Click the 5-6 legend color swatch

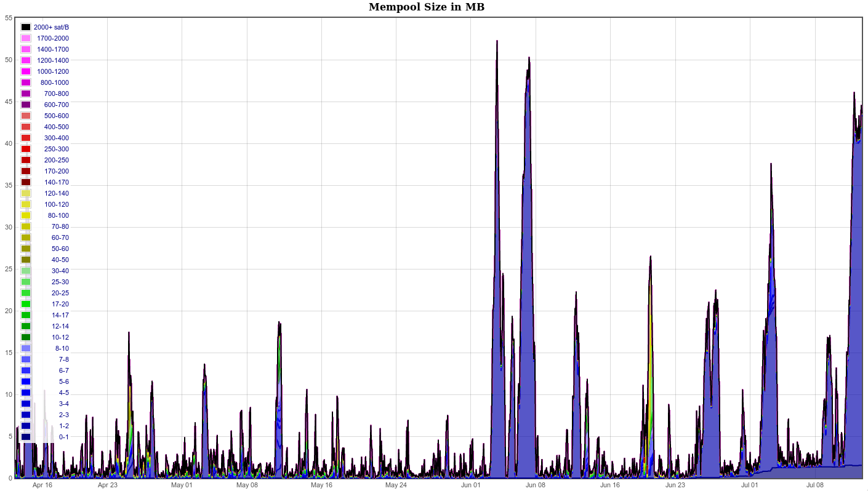26,381
